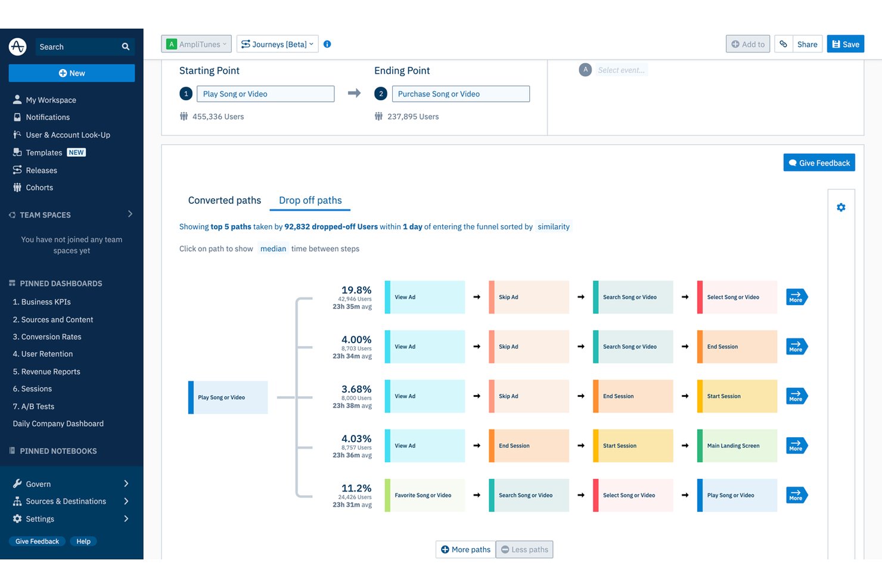Change the median time metric
Image resolution: width=882 pixels, height=588 pixels.
tap(273, 249)
